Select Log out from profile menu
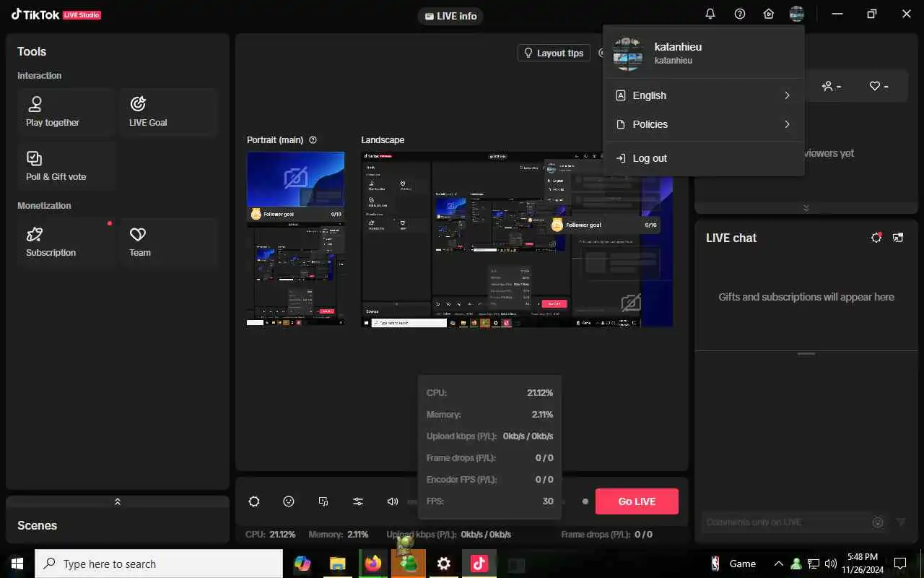The image size is (924, 578). point(703,158)
